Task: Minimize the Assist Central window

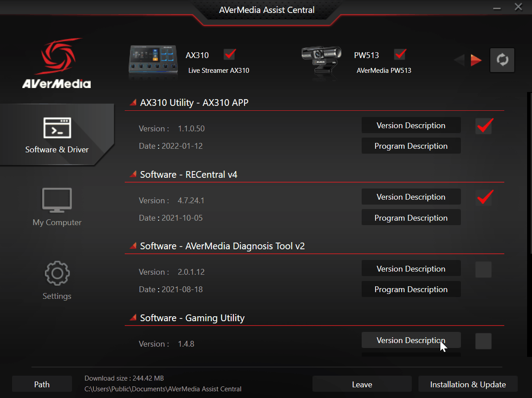Action: click(497, 8)
